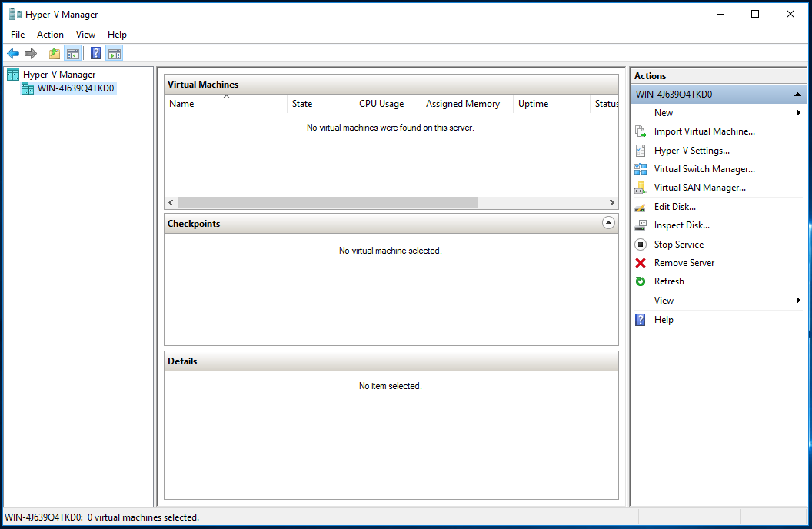812x529 pixels.
Task: Click the Hyper-V Settings icon
Action: 641,151
